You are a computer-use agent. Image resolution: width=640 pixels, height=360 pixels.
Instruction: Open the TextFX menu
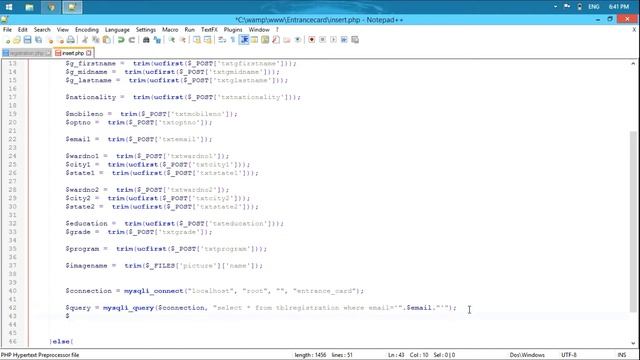pos(209,30)
